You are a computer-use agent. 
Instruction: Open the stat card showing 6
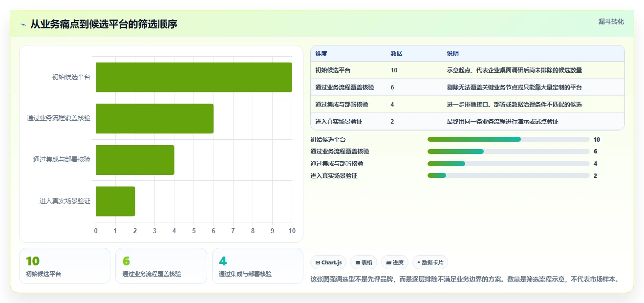click(161, 266)
